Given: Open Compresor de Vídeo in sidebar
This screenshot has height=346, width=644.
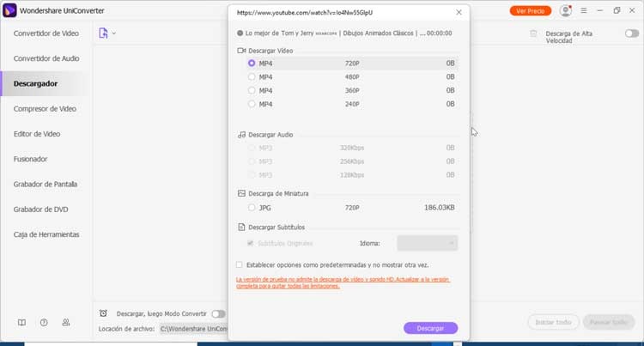Looking at the screenshot, I should coord(45,109).
